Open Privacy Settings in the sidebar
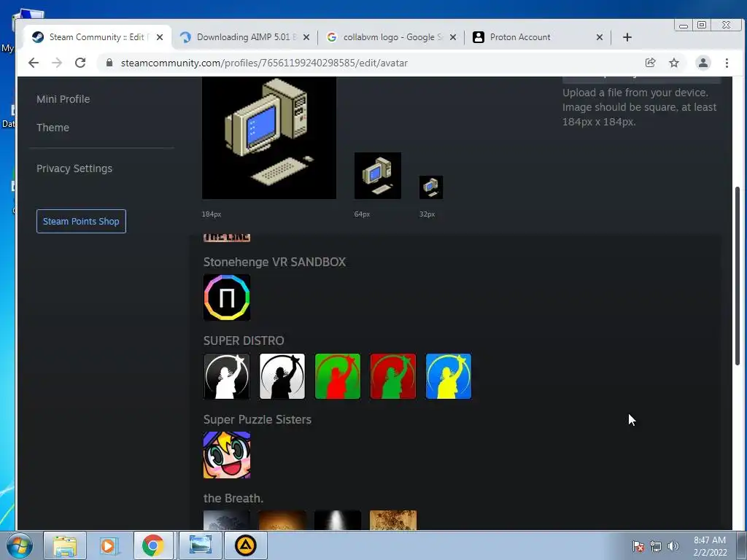The image size is (747, 560). click(74, 168)
